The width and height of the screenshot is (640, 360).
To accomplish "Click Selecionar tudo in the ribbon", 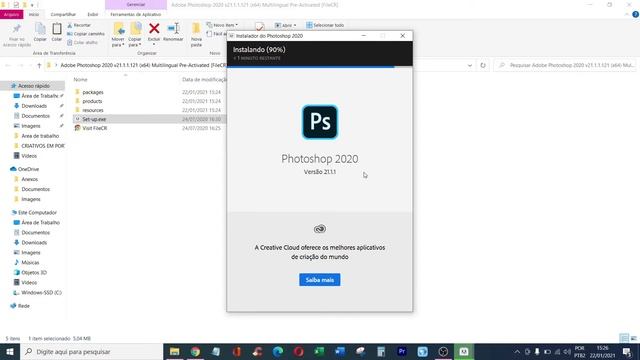I will [325, 25].
